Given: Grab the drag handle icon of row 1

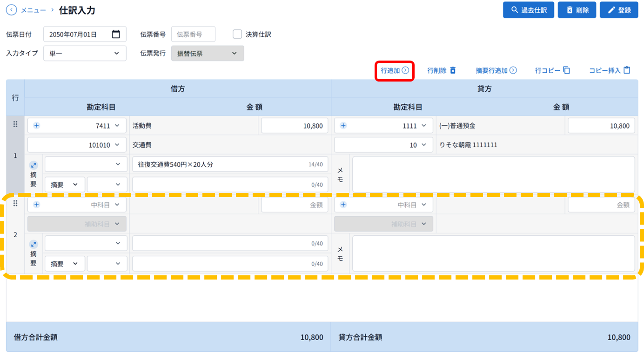Looking at the screenshot, I should 15,124.
